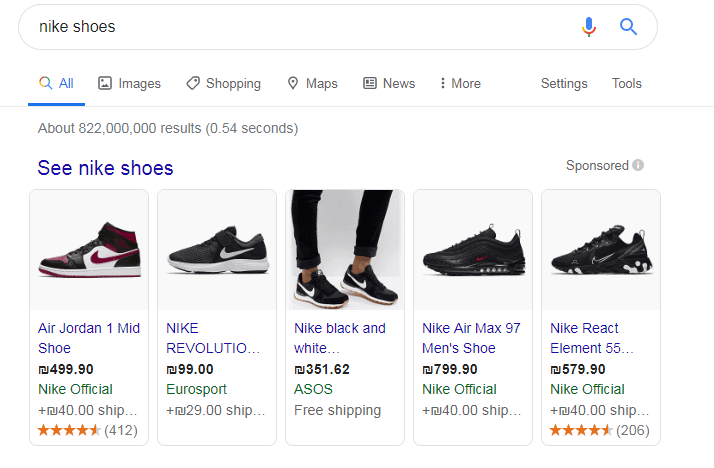Screen dimensions: 714x468
Task: Switch to the Shopping tab
Action: point(223,84)
